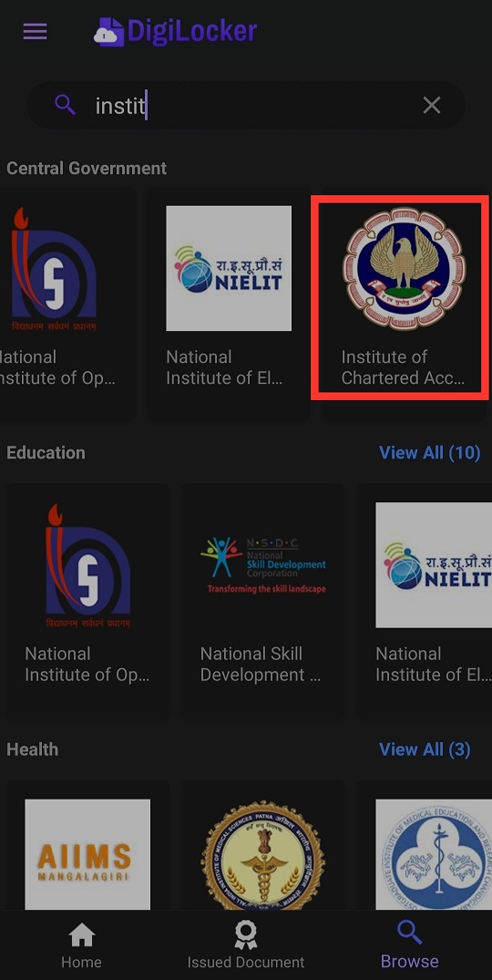The image size is (492, 980).
Task: Tap the Browse tab icon
Action: 410,934
